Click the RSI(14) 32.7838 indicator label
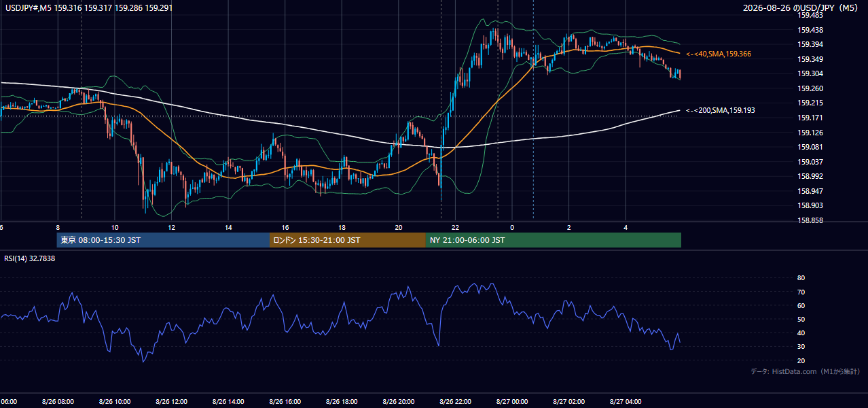This screenshot has height=408, width=868. click(x=29, y=258)
